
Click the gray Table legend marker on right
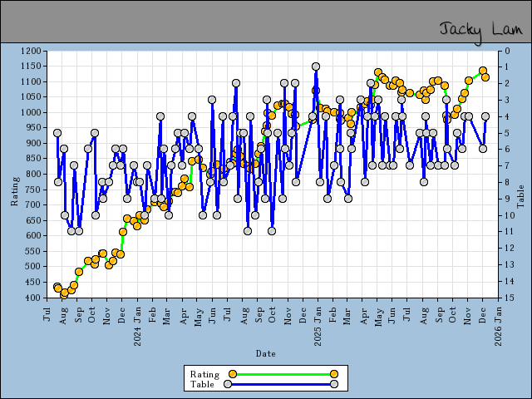point(333,384)
